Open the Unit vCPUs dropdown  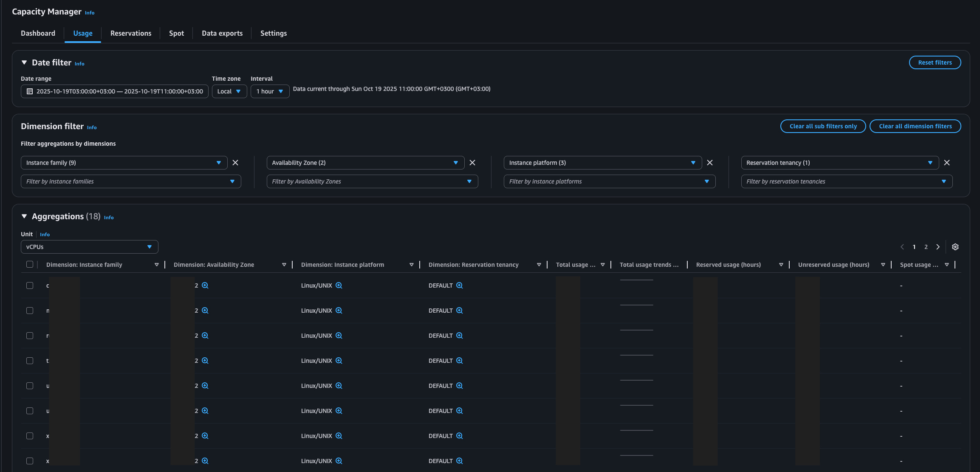[x=89, y=247]
